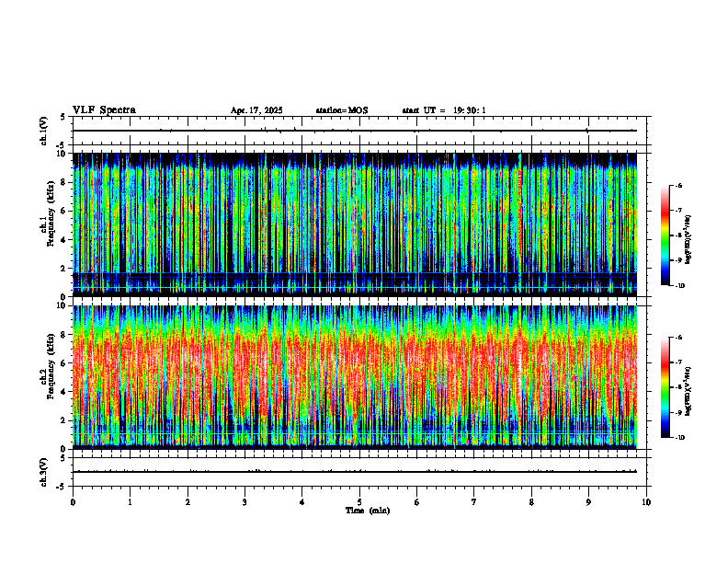Click the "Time (min)" x-axis label
The height and width of the screenshot is (563, 728).
tap(368, 511)
